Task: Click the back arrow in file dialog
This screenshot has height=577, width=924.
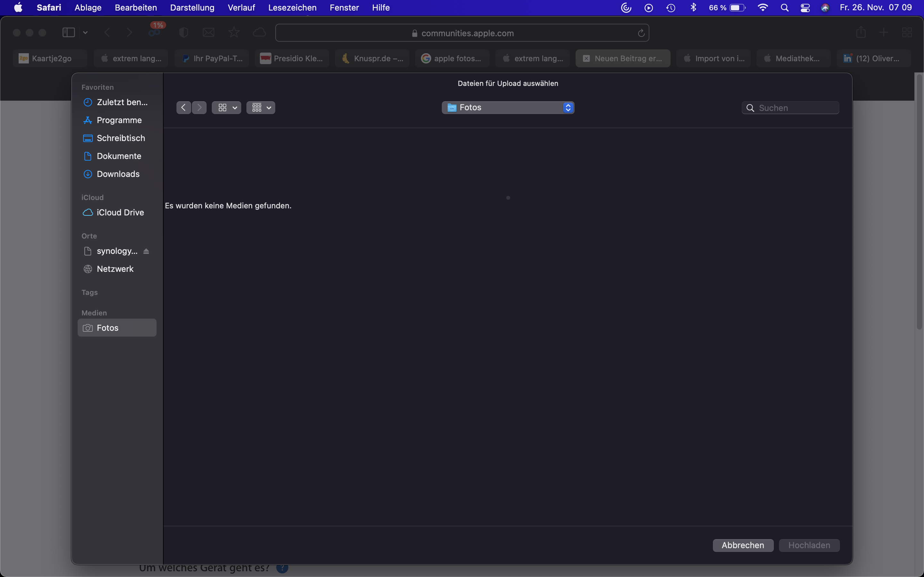Action: [183, 108]
